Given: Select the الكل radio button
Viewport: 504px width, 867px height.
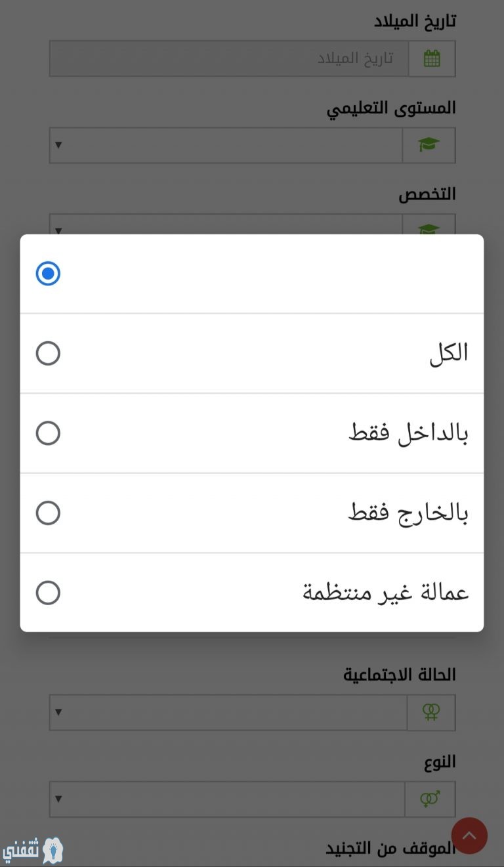Looking at the screenshot, I should [x=48, y=353].
